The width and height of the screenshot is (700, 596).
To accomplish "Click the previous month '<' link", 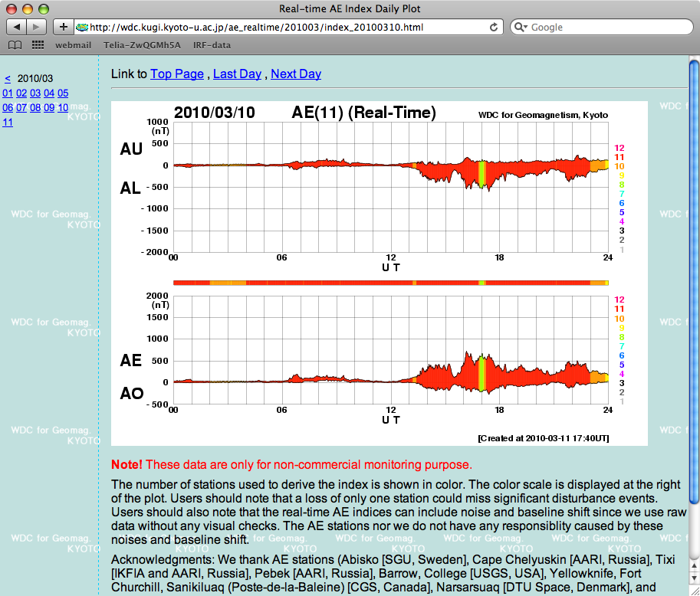I will (x=8, y=78).
